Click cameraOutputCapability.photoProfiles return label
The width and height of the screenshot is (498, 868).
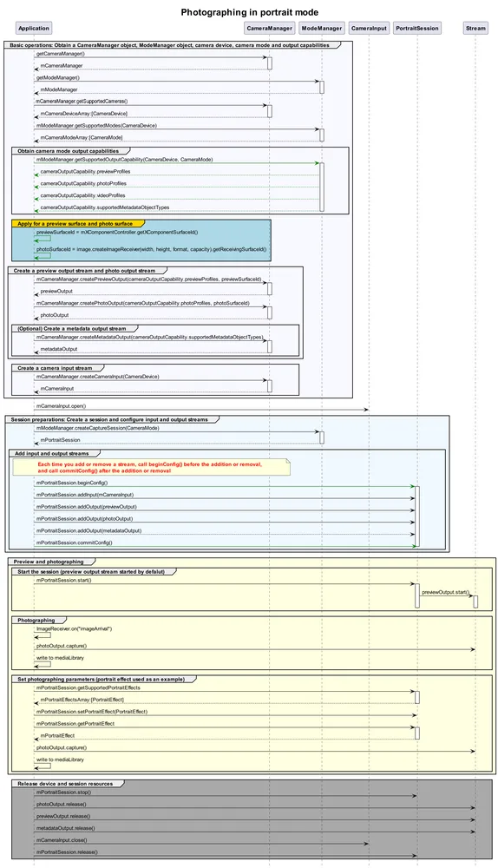pos(83,184)
